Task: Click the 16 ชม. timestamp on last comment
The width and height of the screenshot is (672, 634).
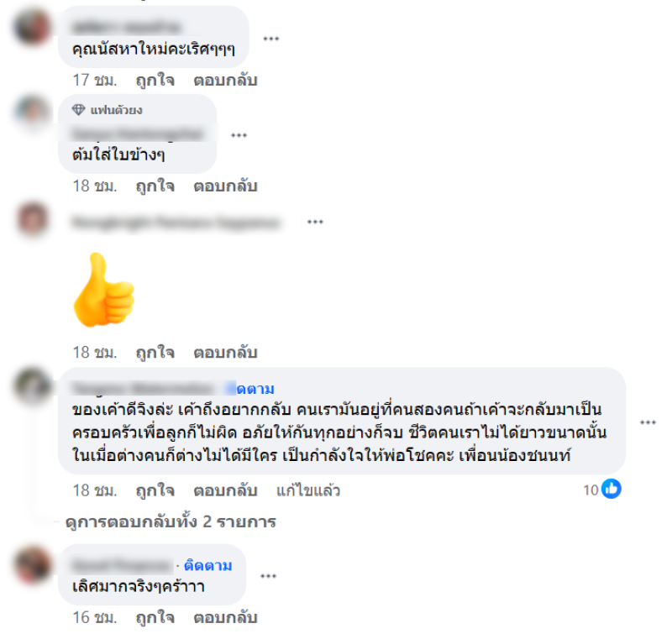Action: pos(95,618)
